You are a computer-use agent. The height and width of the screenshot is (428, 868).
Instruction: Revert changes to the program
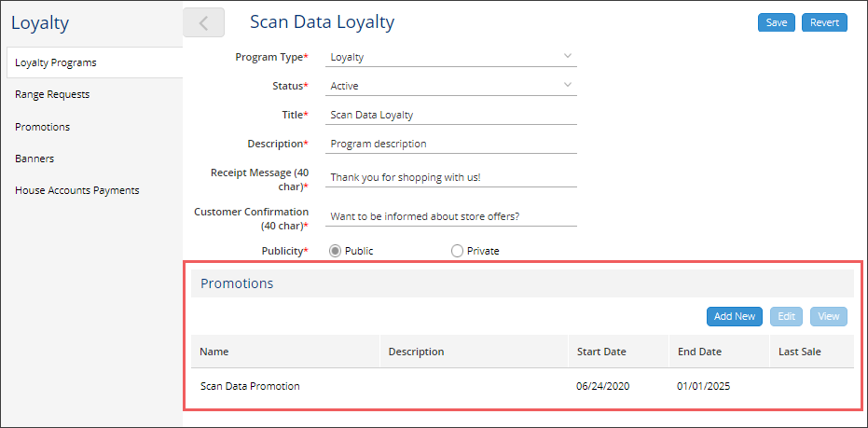[x=824, y=22]
